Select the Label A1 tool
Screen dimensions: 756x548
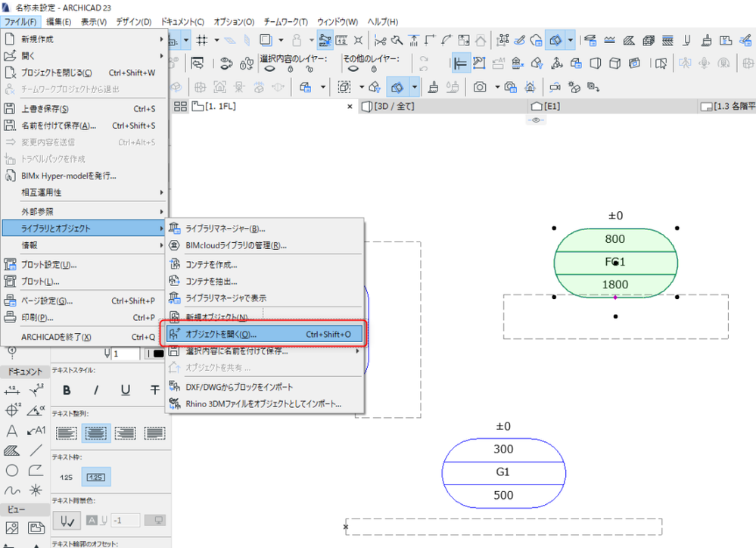[36, 431]
